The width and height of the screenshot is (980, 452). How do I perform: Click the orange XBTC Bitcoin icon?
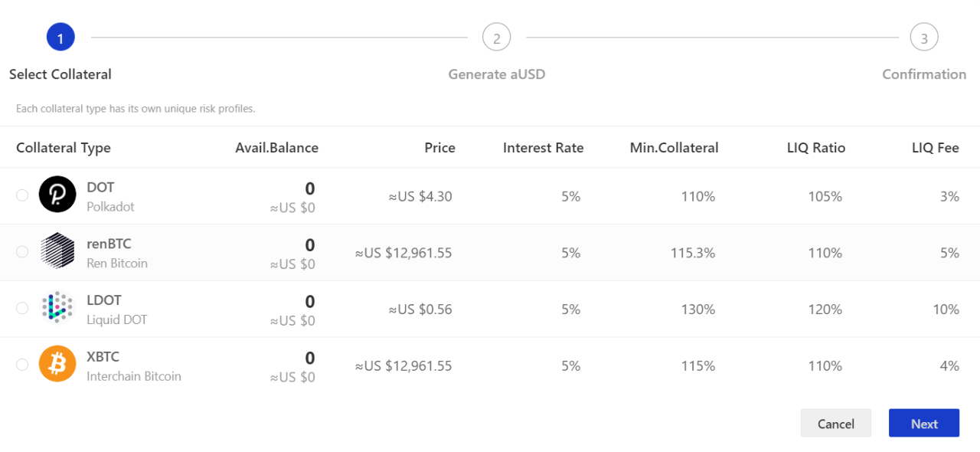point(57,364)
